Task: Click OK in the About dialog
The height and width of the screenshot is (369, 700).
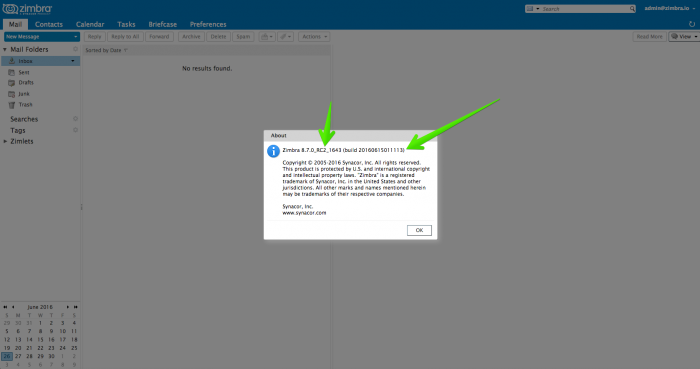Action: pos(419,230)
